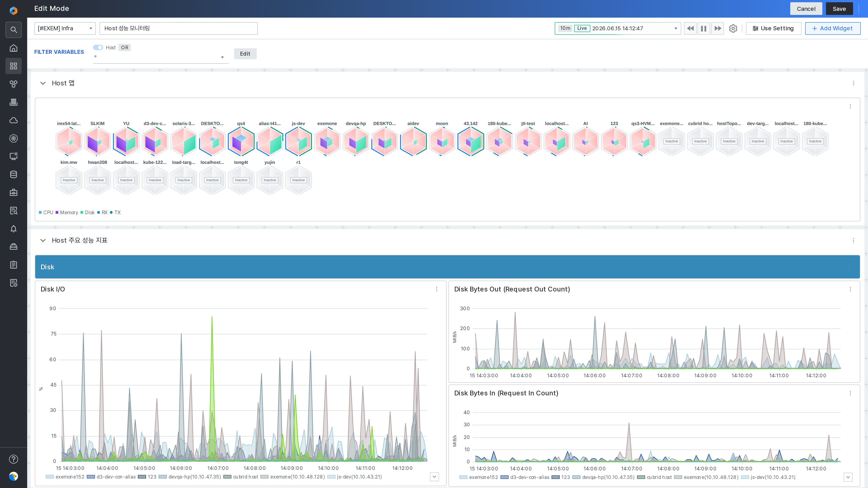Go to home icon in the sidebar
Image resolution: width=868 pixels, height=488 pixels.
[x=14, y=48]
